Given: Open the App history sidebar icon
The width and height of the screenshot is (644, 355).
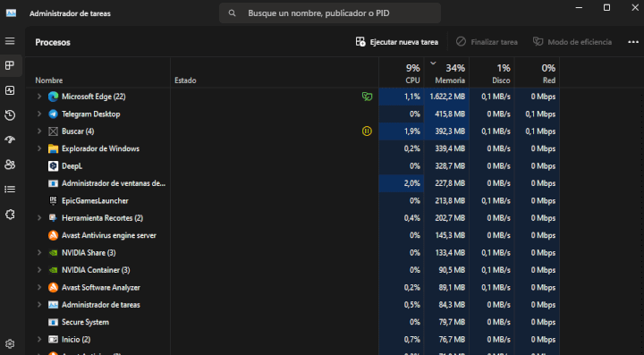Looking at the screenshot, I should tap(10, 115).
